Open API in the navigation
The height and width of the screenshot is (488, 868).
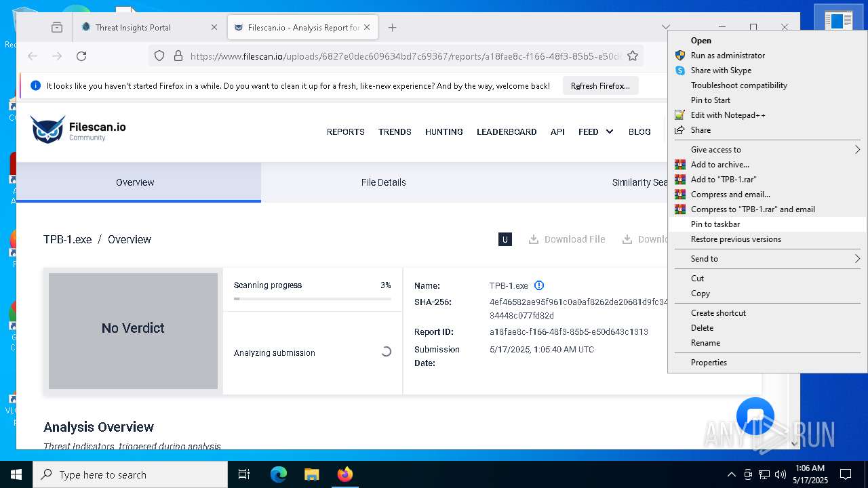pos(557,131)
